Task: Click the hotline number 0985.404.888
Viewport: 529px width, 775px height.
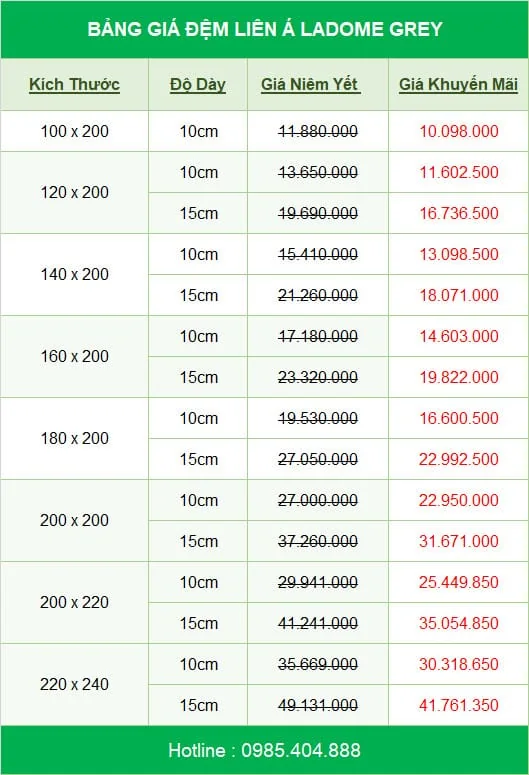Action: pos(301,750)
